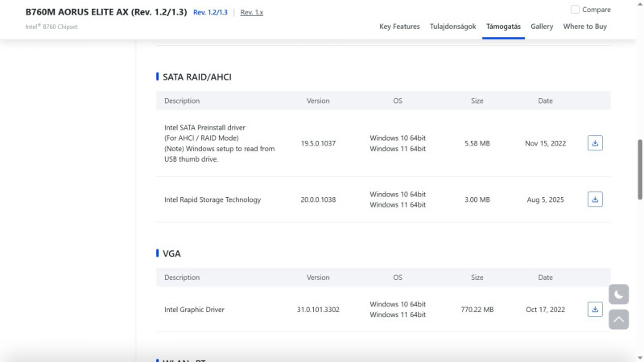Click the Version column header in SATA table
This screenshot has height=362, width=644.
tap(318, 101)
